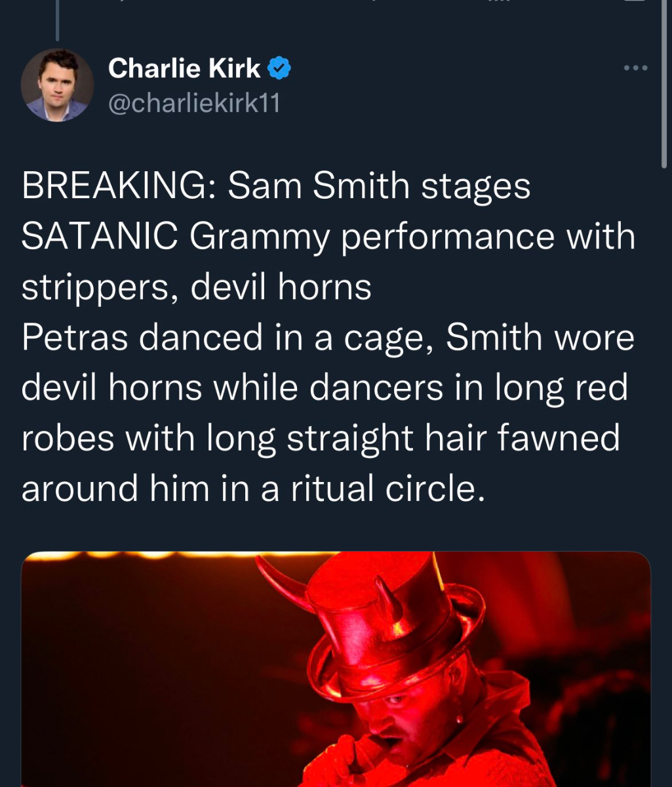Click the tweet line ending "ritual circle."
The image size is (672, 787).
pos(253,489)
